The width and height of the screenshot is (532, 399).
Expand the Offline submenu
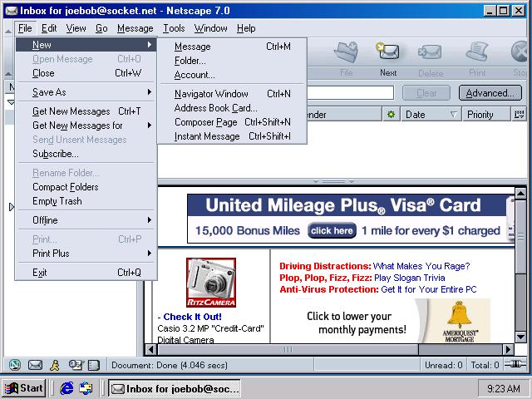pos(150,219)
